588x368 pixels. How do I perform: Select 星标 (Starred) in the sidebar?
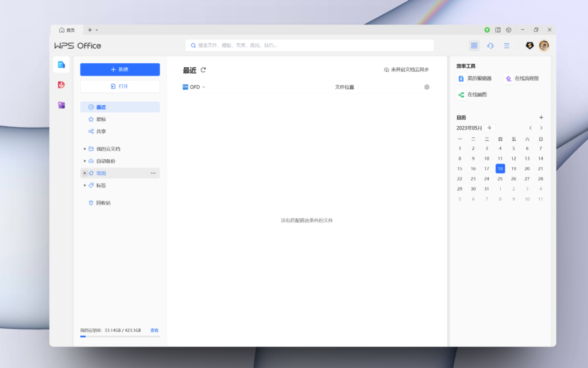click(99, 119)
